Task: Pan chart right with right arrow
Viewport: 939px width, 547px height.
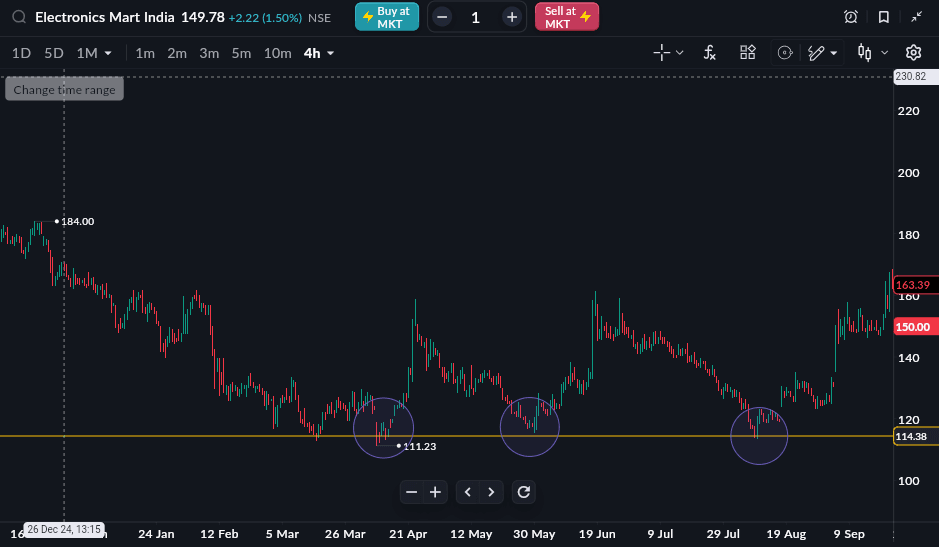Action: [491, 492]
